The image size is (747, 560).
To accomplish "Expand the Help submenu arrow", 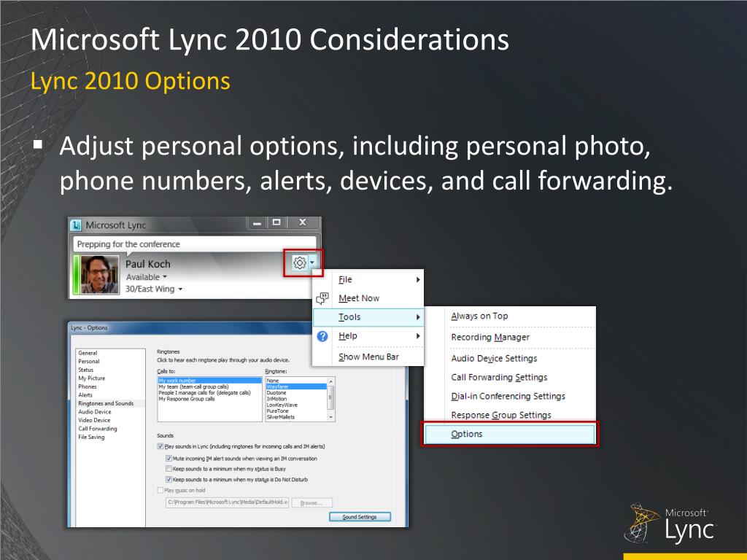I will (418, 335).
